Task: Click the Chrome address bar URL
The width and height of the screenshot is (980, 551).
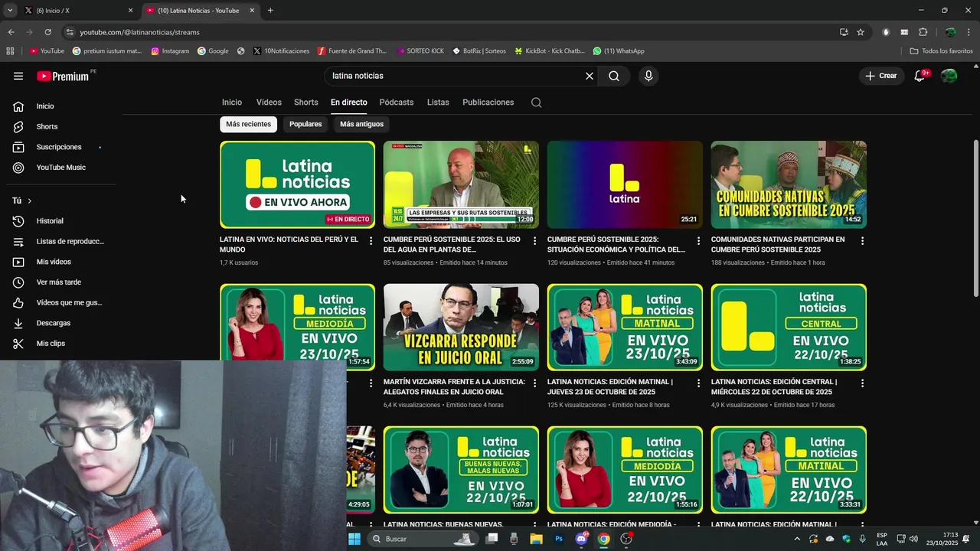Action: point(139,32)
